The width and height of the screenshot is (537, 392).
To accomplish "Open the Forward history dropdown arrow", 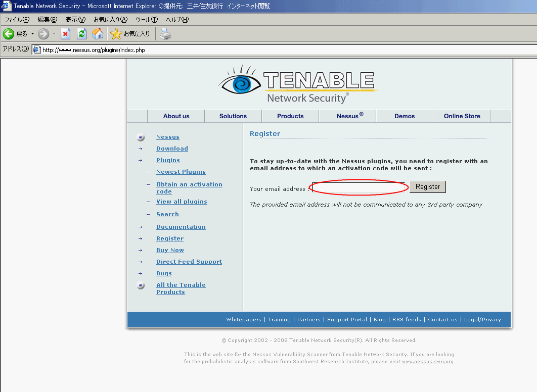I will pyautogui.click(x=55, y=34).
